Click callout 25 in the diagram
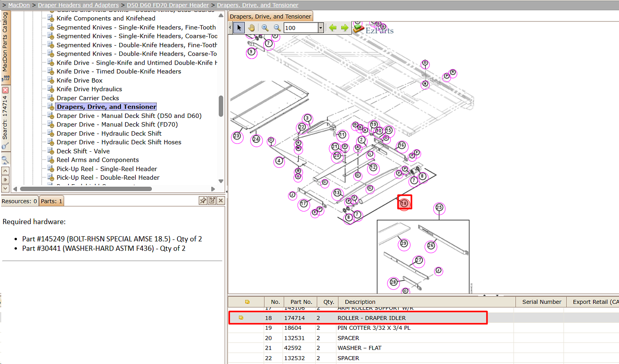The width and height of the screenshot is (619, 364). (x=439, y=207)
